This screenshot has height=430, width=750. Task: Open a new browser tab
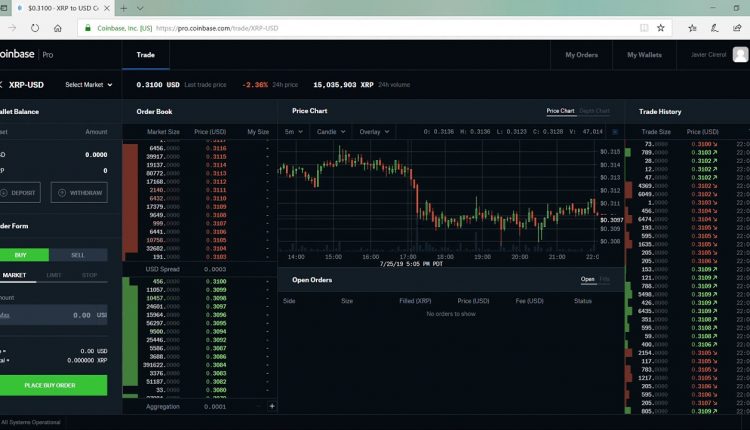click(x=123, y=8)
